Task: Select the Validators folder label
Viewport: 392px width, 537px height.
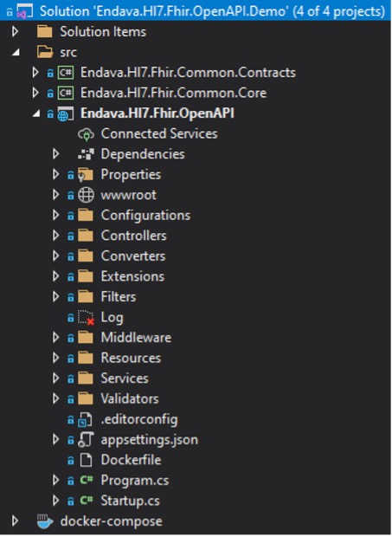Action: (130, 398)
